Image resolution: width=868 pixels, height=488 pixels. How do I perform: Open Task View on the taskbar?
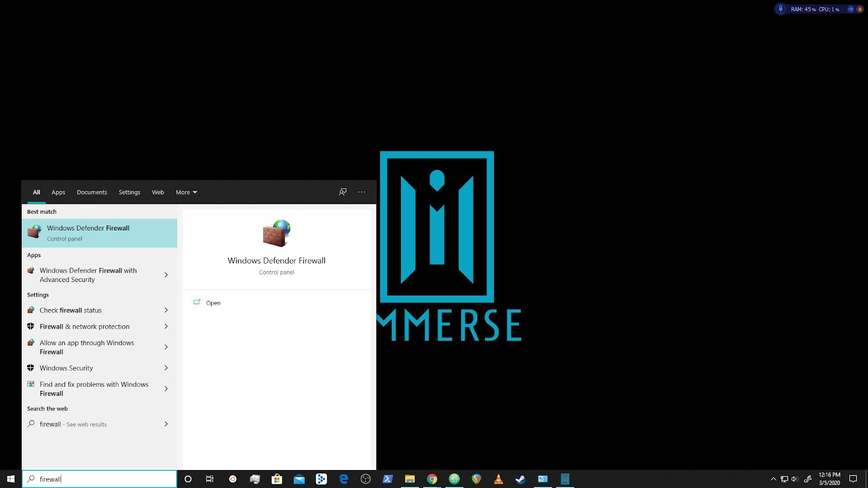(210, 479)
